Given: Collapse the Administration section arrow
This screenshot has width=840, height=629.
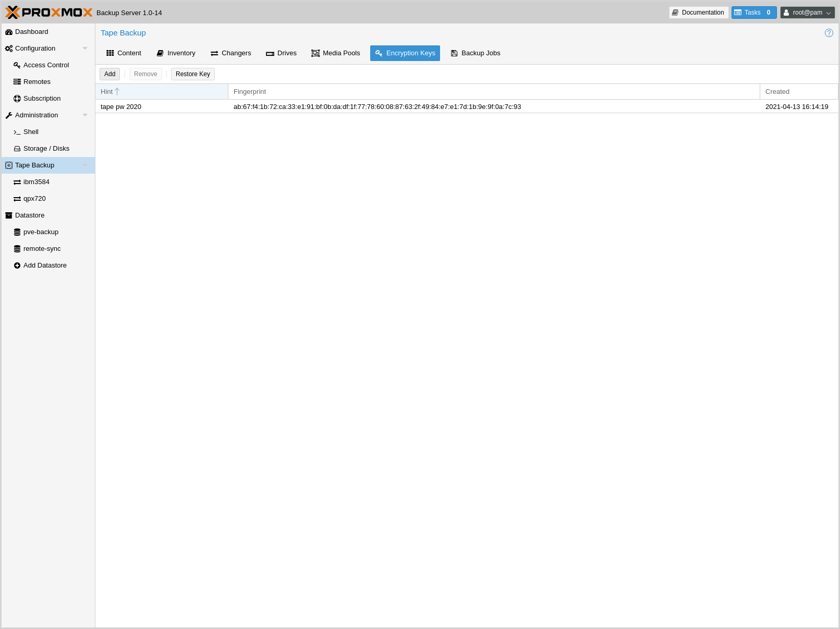Looking at the screenshot, I should (85, 115).
